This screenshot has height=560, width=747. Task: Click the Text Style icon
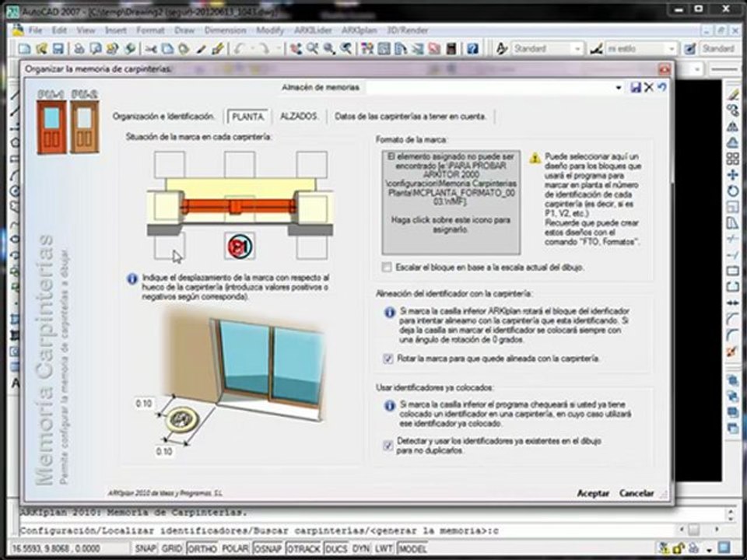(501, 48)
